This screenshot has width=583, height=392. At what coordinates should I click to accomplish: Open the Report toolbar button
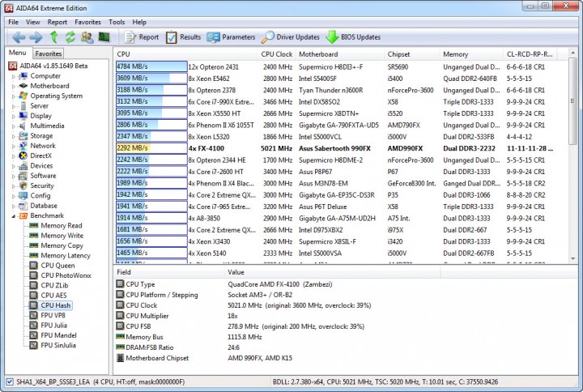pos(142,37)
